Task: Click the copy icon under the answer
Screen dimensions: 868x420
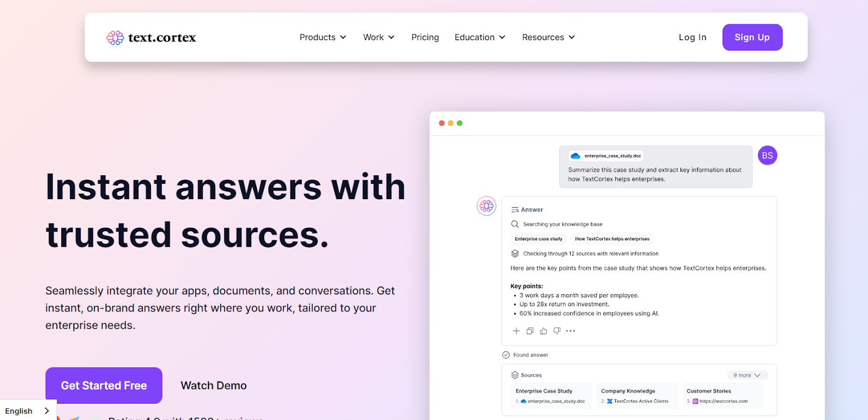Action: [x=530, y=331]
